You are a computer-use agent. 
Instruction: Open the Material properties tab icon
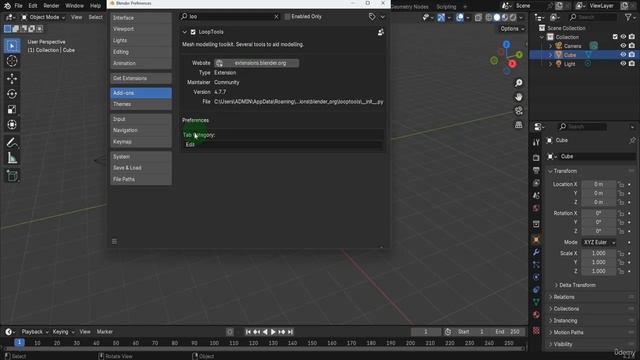pyautogui.click(x=536, y=315)
